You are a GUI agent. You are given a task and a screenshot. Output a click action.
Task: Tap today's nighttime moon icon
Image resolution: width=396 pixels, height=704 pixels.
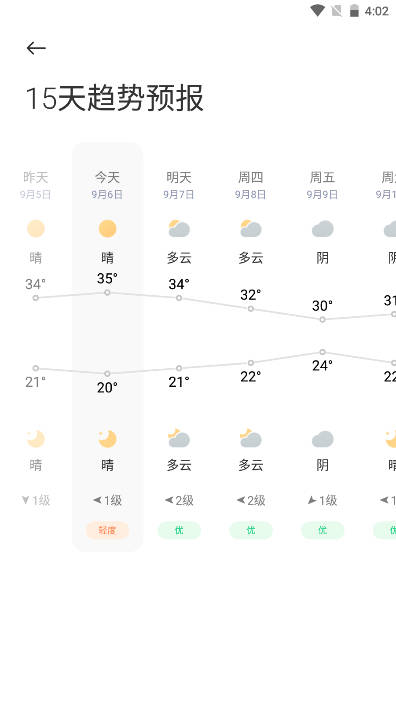click(107, 439)
